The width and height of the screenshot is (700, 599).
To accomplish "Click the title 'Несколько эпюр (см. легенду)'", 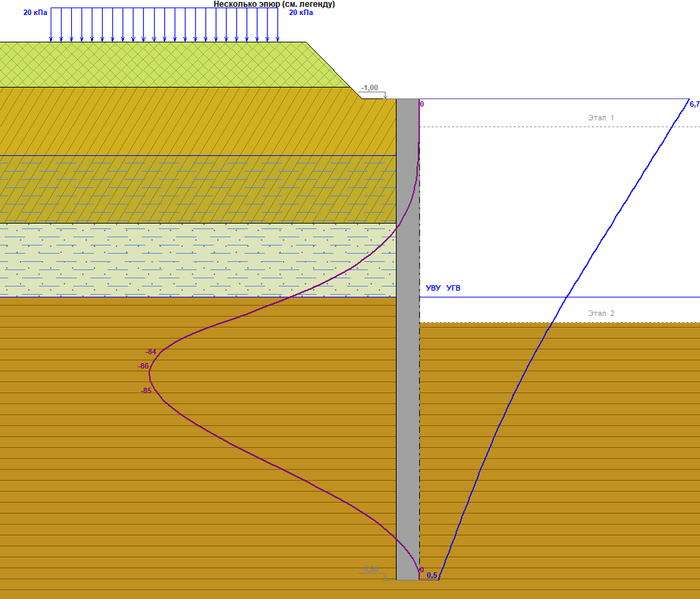I will click(274, 4).
